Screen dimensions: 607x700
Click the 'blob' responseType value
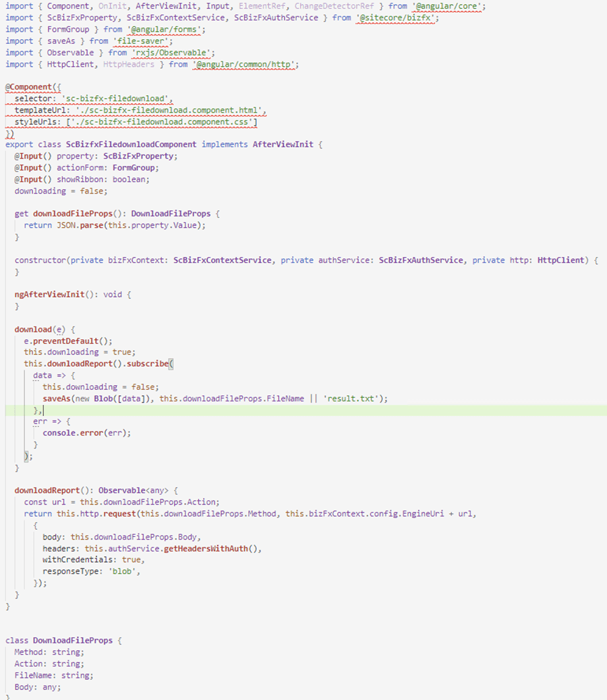click(122, 571)
